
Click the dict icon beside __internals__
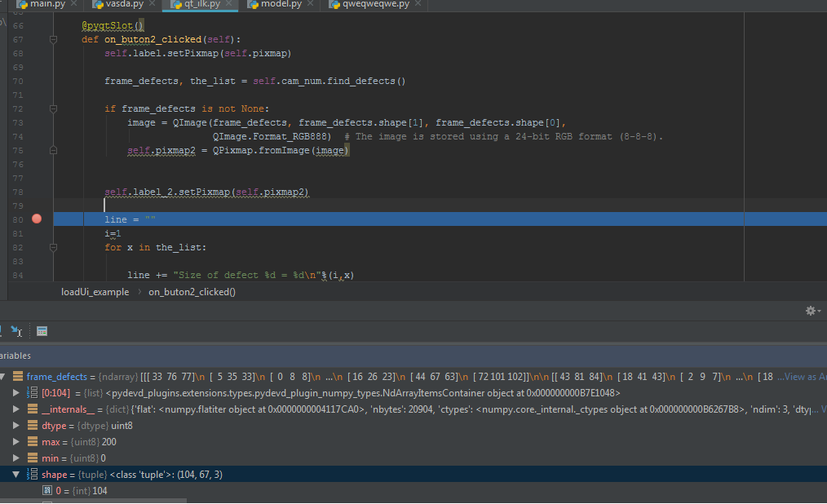[x=33, y=409]
